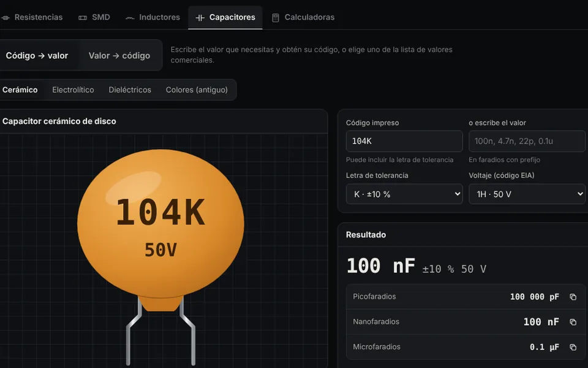Viewport: 588px width, 368px height.
Task: Focus the Código impreso input field
Action: click(x=404, y=141)
